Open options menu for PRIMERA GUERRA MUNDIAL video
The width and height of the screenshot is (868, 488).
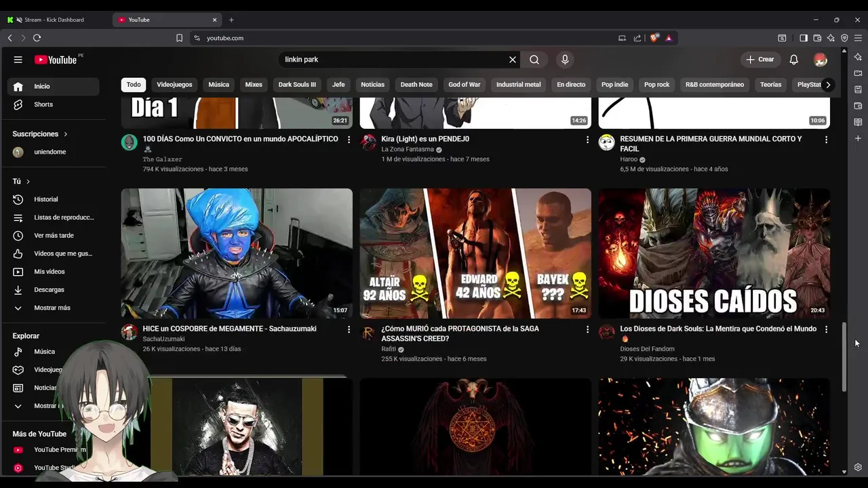[826, 140]
